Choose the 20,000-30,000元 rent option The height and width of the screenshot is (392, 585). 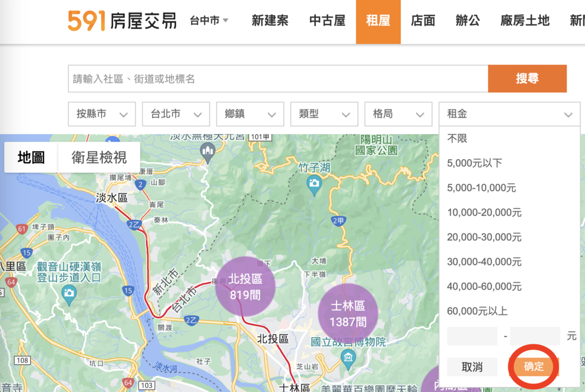[x=484, y=237]
